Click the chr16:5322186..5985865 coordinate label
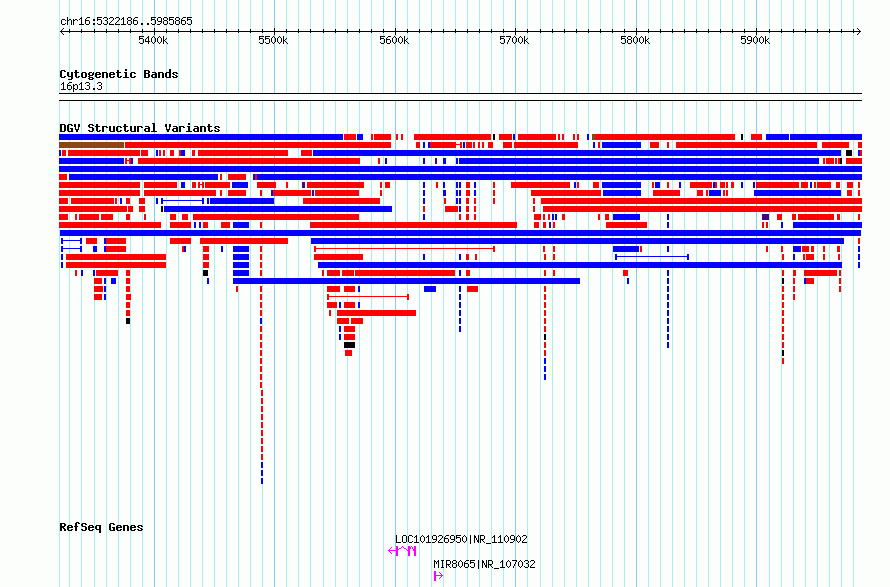 click(126, 22)
